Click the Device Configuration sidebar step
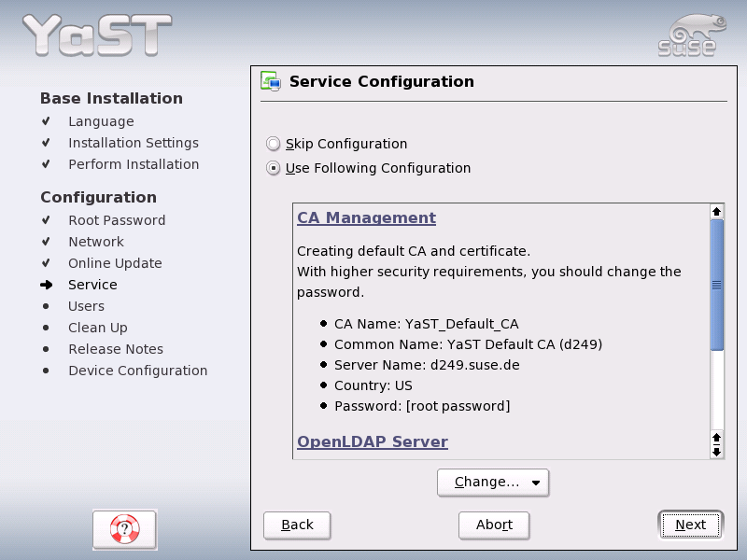Image resolution: width=747 pixels, height=560 pixels. click(137, 371)
